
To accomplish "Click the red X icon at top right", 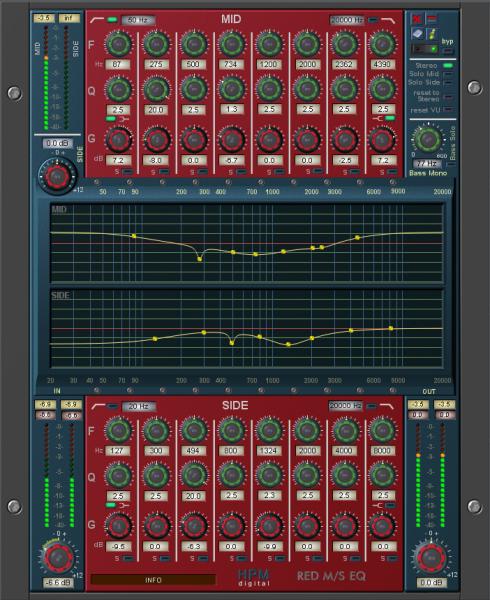I will coord(417,18).
